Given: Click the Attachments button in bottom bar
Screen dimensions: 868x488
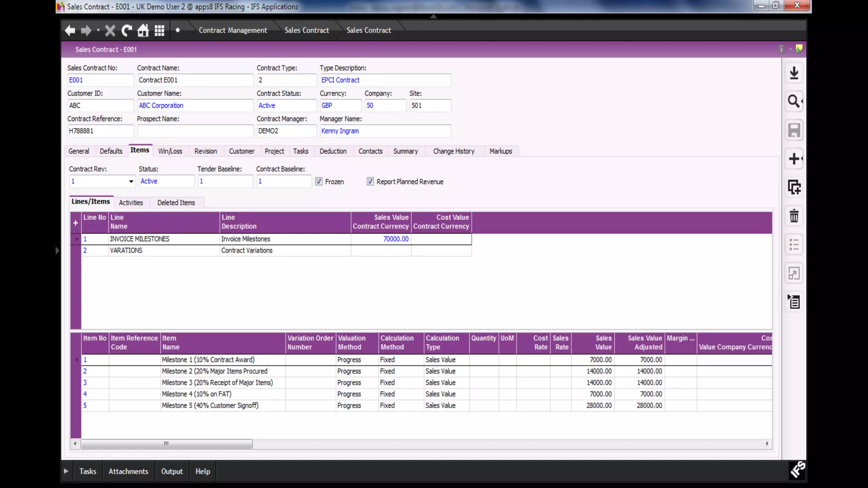Looking at the screenshot, I should coord(128,471).
